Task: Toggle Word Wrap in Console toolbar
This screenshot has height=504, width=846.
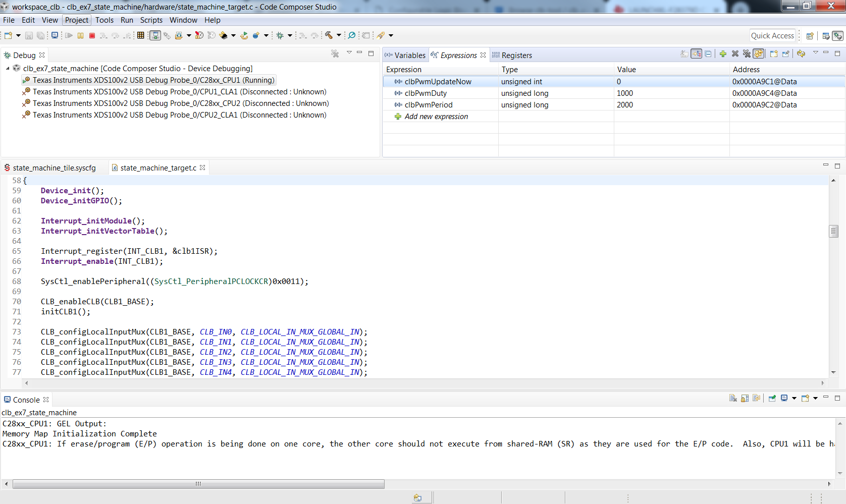Action: (756, 399)
